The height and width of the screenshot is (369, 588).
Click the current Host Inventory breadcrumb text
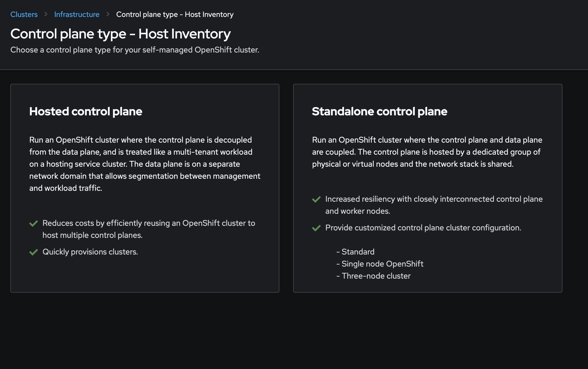coord(175,14)
